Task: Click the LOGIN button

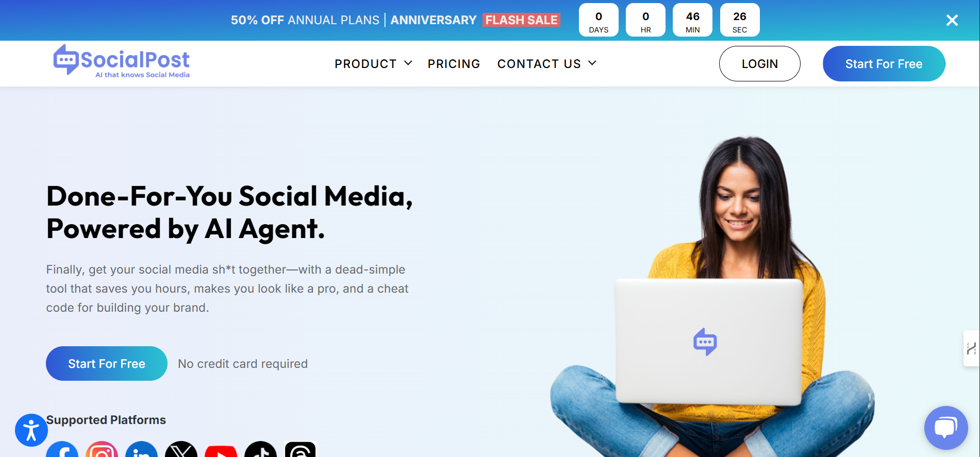Action: tap(760, 64)
